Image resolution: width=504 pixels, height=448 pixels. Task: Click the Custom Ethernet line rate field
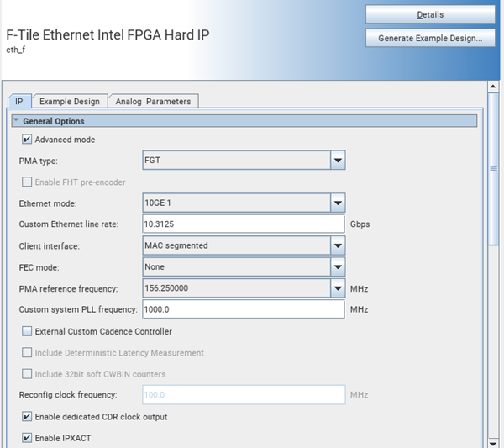[244, 224]
